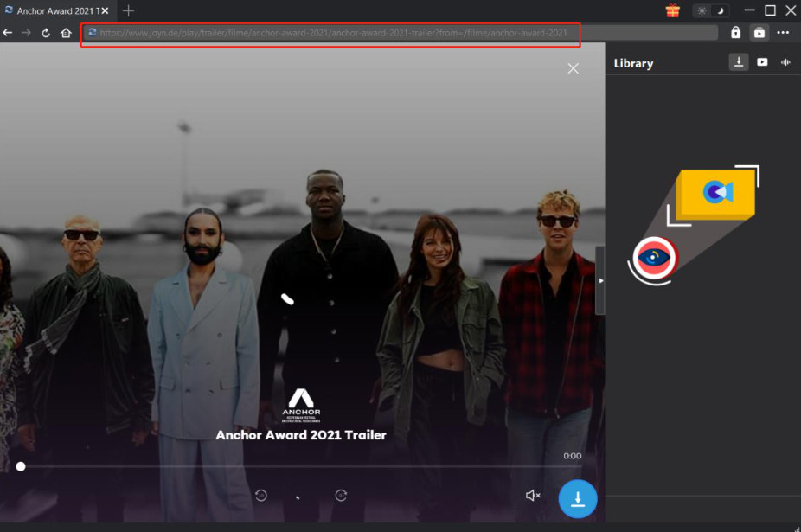
Task: Click the padlock icon in toolbar
Action: (x=735, y=33)
